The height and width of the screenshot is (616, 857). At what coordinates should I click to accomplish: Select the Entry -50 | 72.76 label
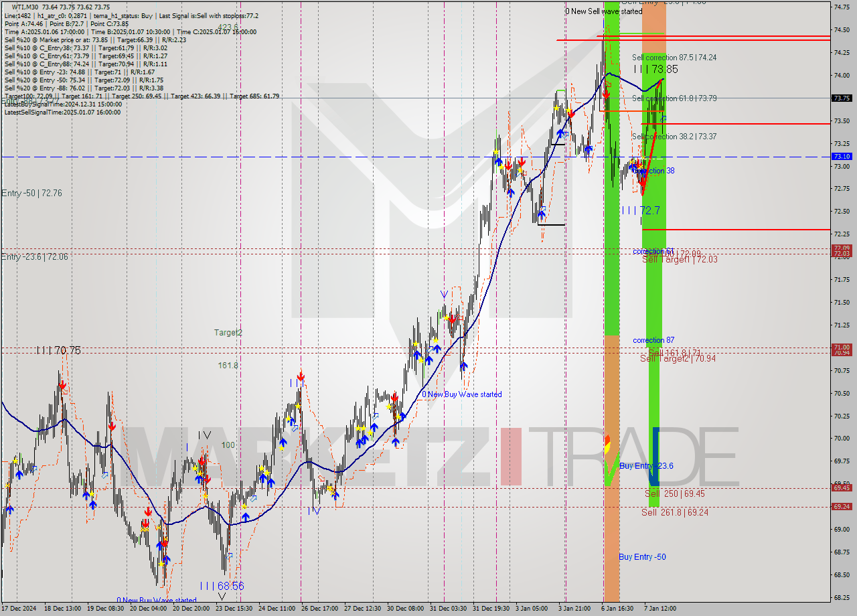click(31, 193)
